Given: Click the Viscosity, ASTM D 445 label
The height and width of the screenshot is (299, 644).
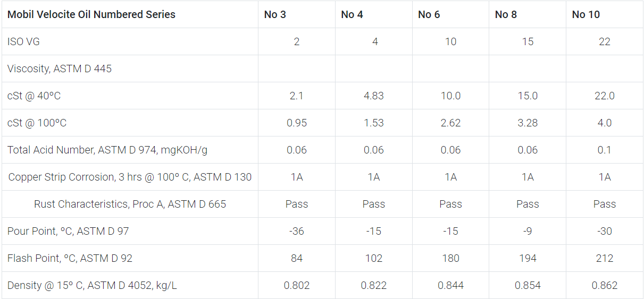Looking at the screenshot, I should 60,69.
